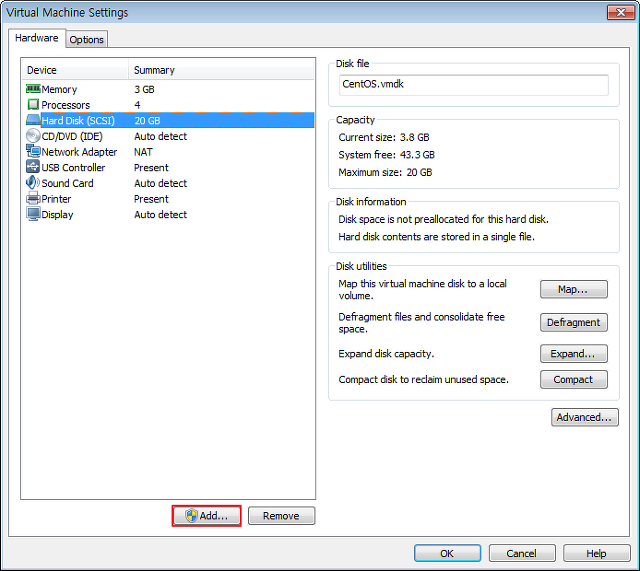The width and height of the screenshot is (640, 571).
Task: Select the Display monitor icon
Action: [33, 214]
